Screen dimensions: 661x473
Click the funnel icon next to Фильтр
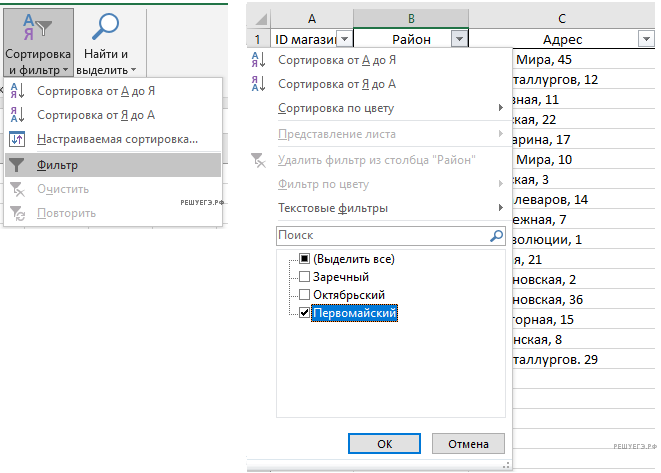(x=17, y=165)
